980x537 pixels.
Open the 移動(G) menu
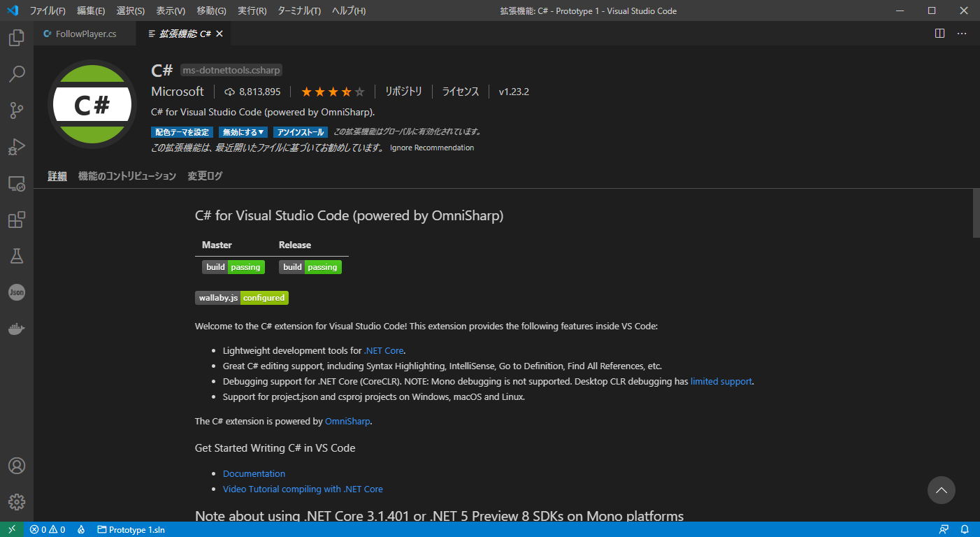pos(211,10)
